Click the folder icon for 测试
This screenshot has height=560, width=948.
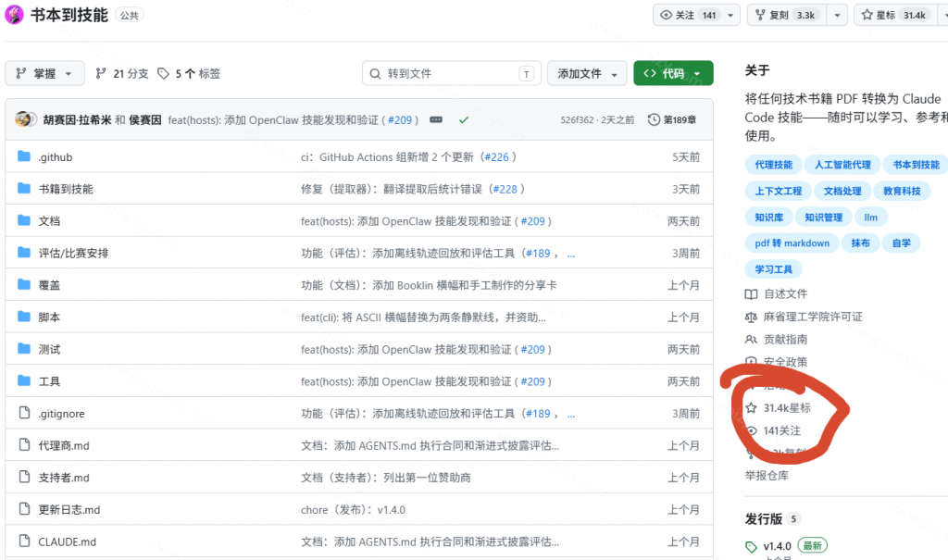pyautogui.click(x=24, y=348)
